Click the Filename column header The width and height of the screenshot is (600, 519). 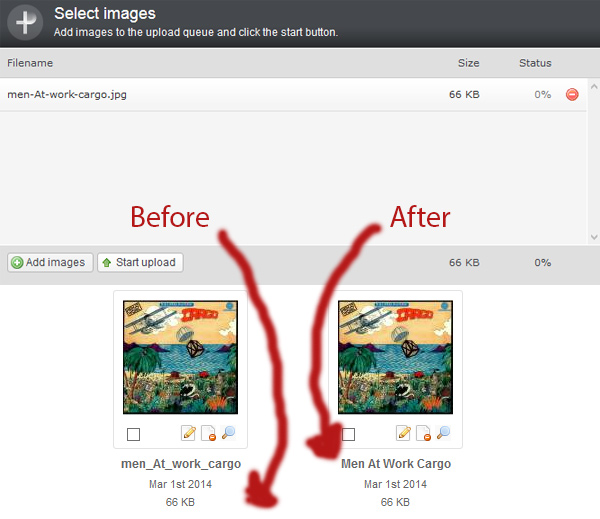[x=30, y=63]
